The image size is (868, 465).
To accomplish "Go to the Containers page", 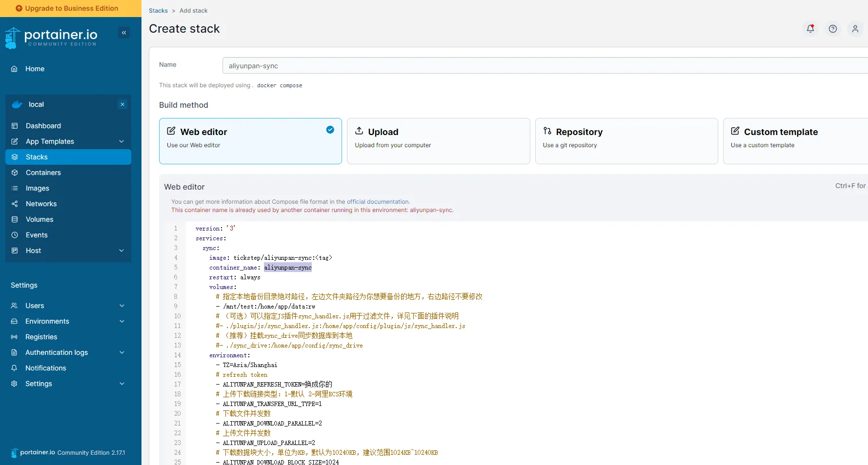I will tap(68, 173).
